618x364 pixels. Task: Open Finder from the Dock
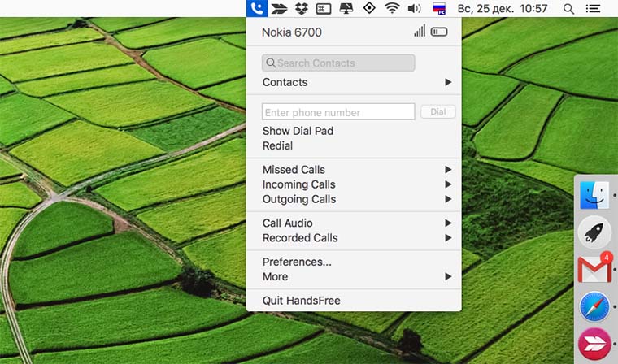(594, 195)
